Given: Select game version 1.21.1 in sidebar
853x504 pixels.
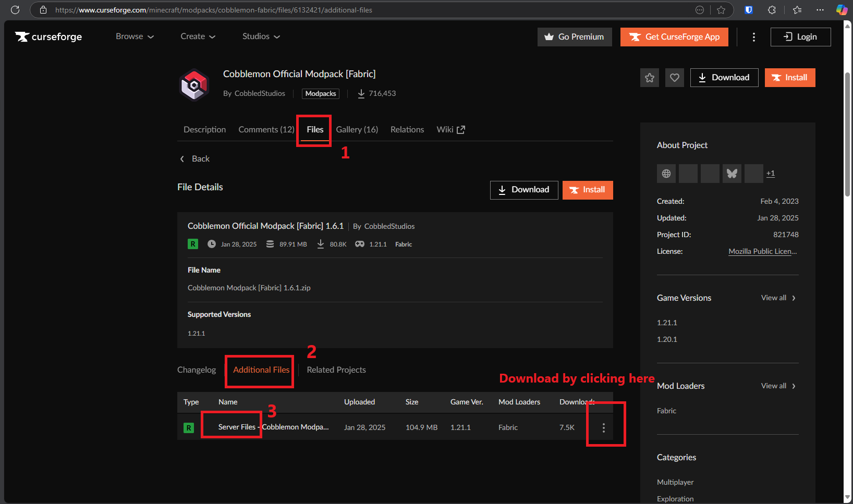Looking at the screenshot, I should point(667,323).
